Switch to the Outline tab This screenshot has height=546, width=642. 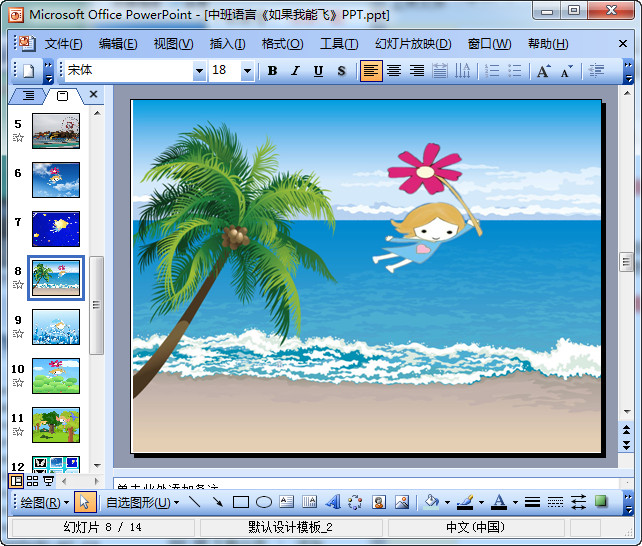28,95
